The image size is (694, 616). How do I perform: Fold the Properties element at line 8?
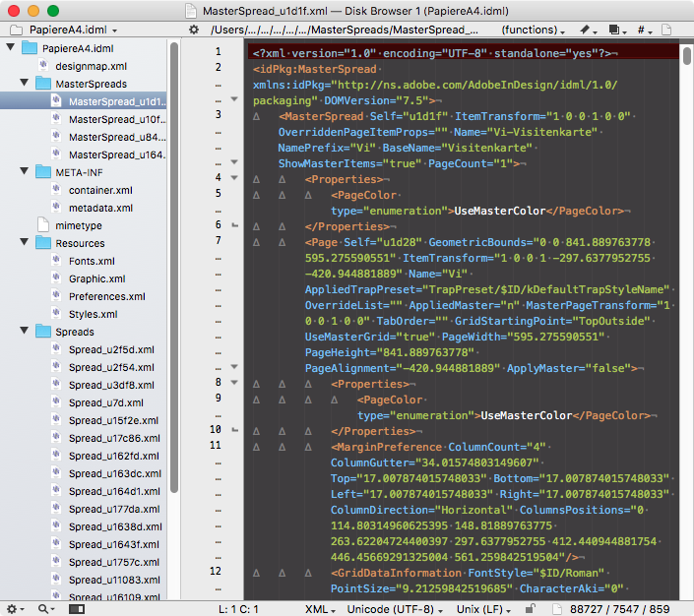[x=234, y=383]
